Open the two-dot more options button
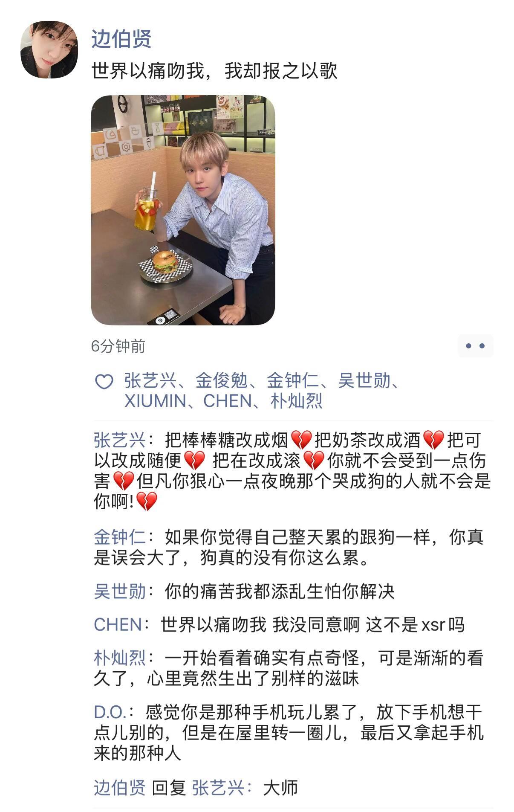This screenshot has height=812, width=514. [x=475, y=346]
